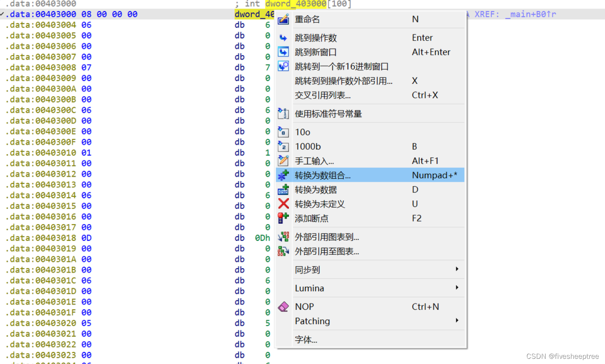605x364 pixels.
Task: Click the add breakpoint icon
Action: 283,218
